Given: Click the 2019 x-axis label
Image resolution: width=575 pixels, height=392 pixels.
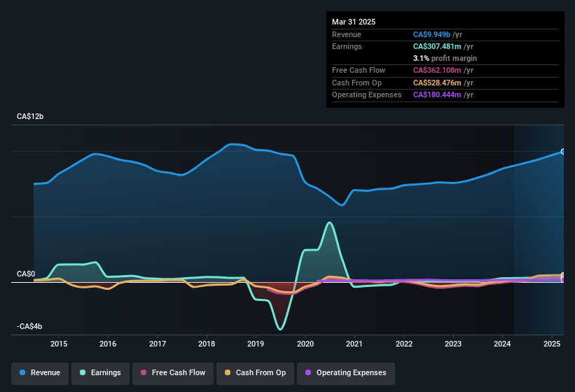Looking at the screenshot, I should 256,344.
